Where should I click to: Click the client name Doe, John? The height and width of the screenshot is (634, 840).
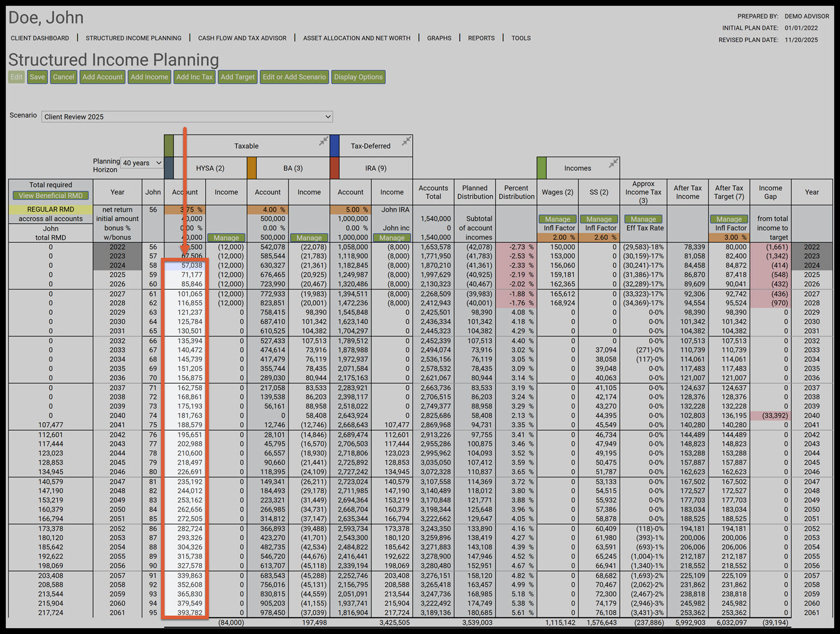[46, 18]
